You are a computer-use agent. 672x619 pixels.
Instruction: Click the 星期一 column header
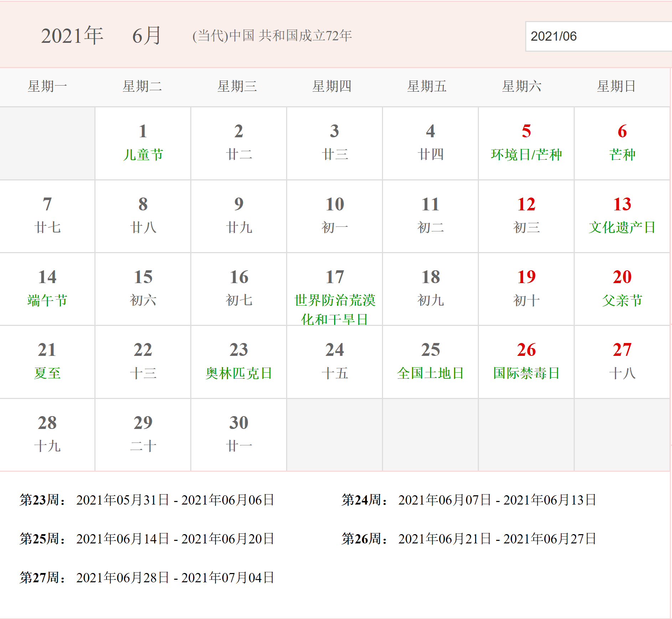coord(47,86)
